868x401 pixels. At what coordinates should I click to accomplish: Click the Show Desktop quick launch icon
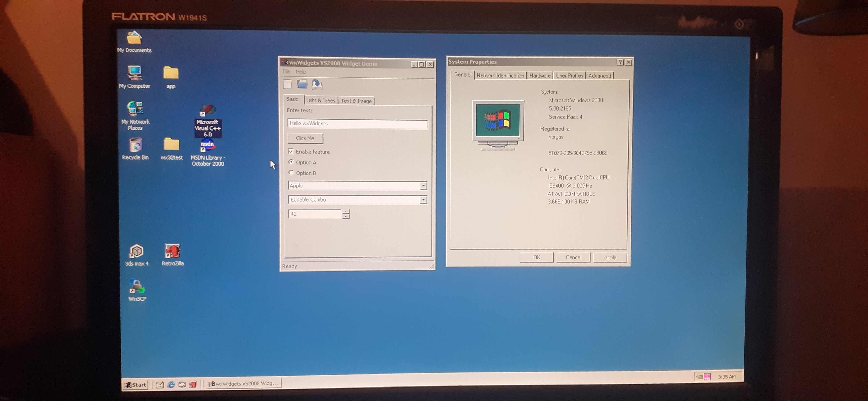pyautogui.click(x=160, y=385)
